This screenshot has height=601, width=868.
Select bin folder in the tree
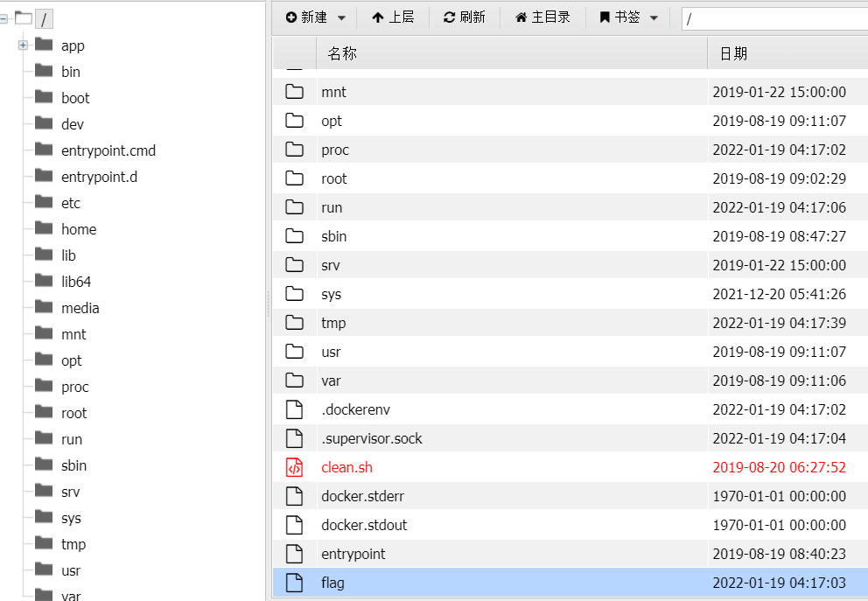pyautogui.click(x=70, y=72)
